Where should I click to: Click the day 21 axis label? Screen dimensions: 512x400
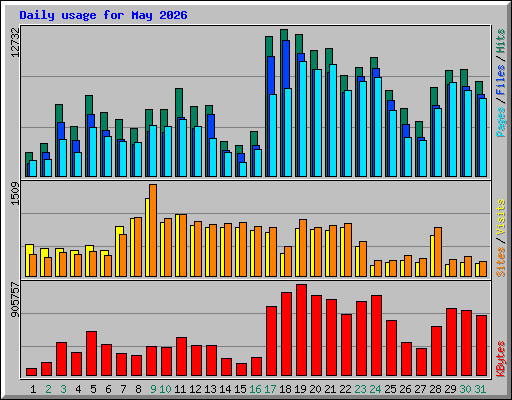(x=330, y=389)
